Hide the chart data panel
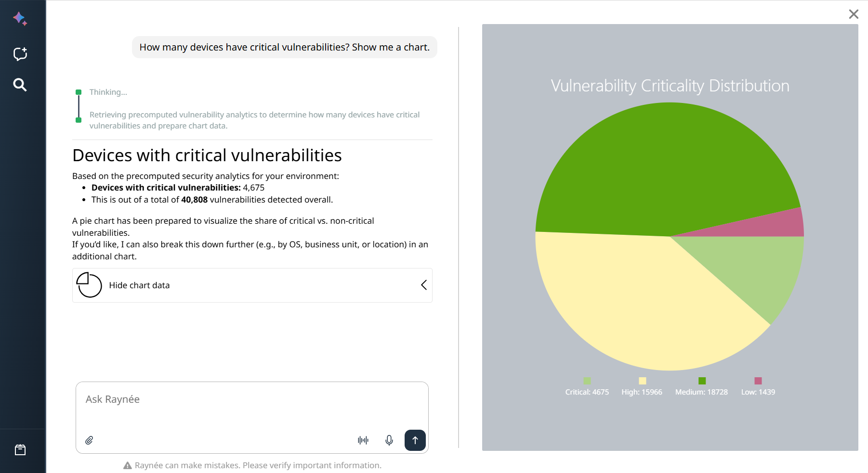Viewport: 868px width, 473px height. click(x=139, y=285)
